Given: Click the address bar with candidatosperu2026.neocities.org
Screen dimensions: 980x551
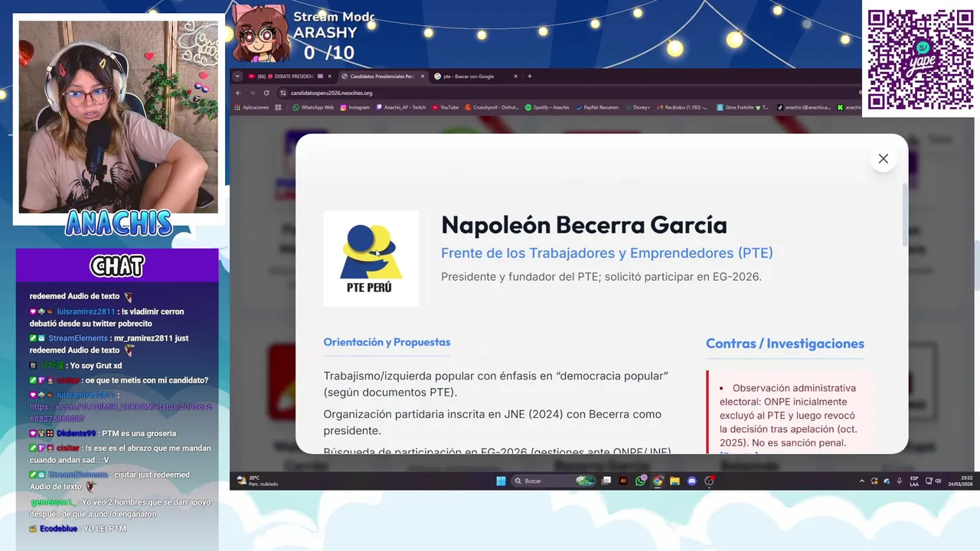Looking at the screenshot, I should (x=567, y=93).
